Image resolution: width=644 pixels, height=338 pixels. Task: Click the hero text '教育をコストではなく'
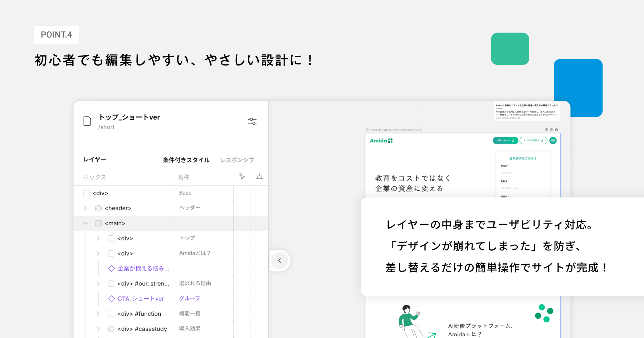click(x=413, y=178)
